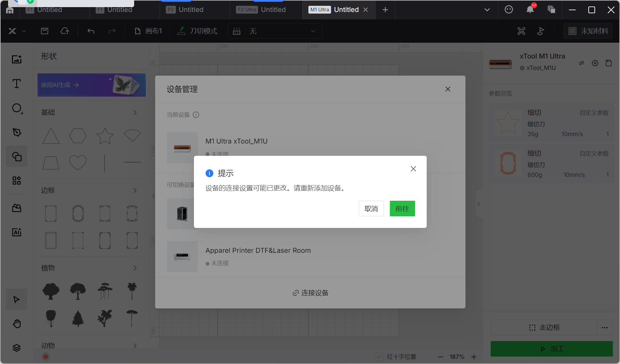Click the undo arrow icon
Image resolution: width=620 pixels, height=364 pixels.
point(91,31)
